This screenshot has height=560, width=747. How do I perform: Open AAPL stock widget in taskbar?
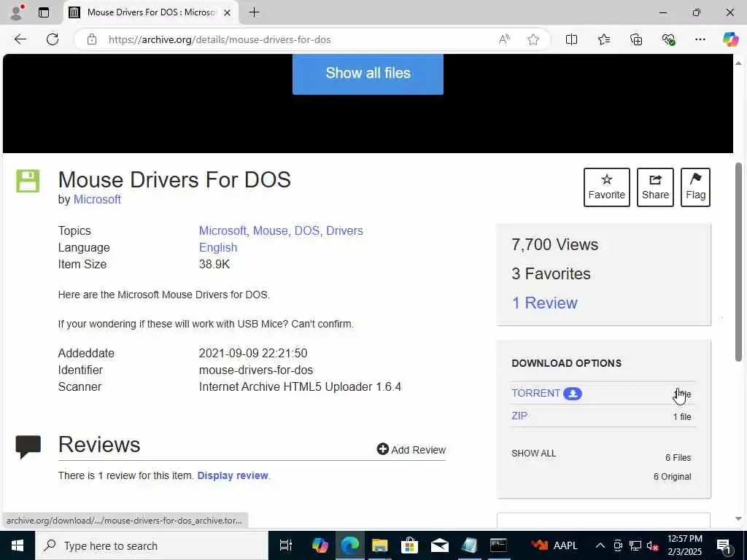pos(554,545)
